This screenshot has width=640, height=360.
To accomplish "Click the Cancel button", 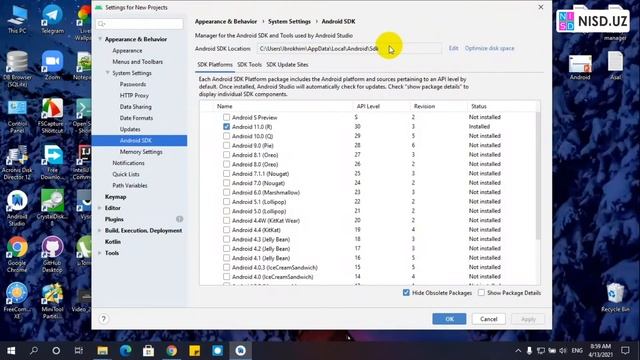I will (x=489, y=319).
